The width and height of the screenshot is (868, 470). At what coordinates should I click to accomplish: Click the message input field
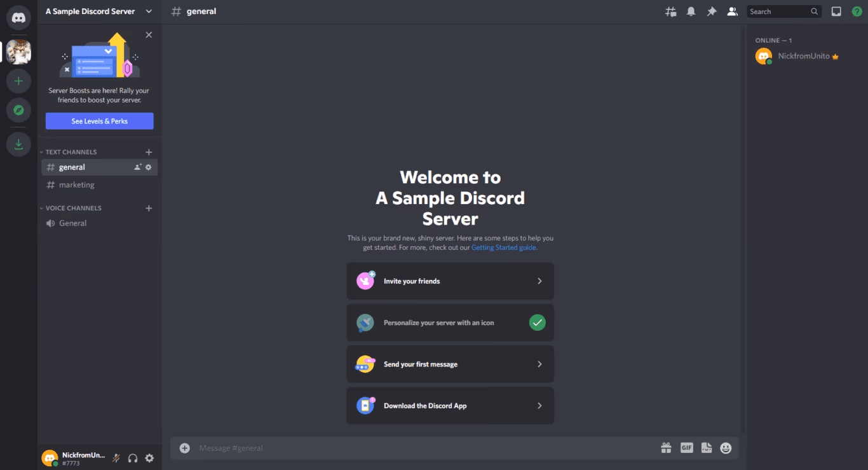coord(381,448)
